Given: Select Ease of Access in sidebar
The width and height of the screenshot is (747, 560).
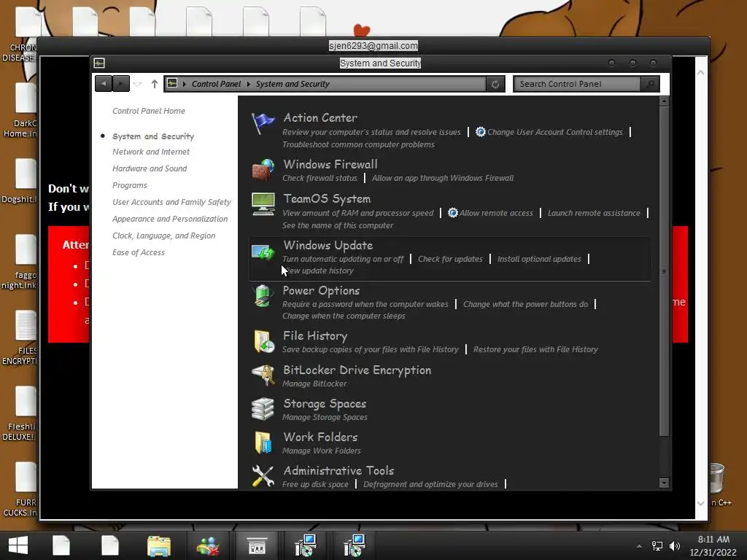Looking at the screenshot, I should [x=138, y=252].
